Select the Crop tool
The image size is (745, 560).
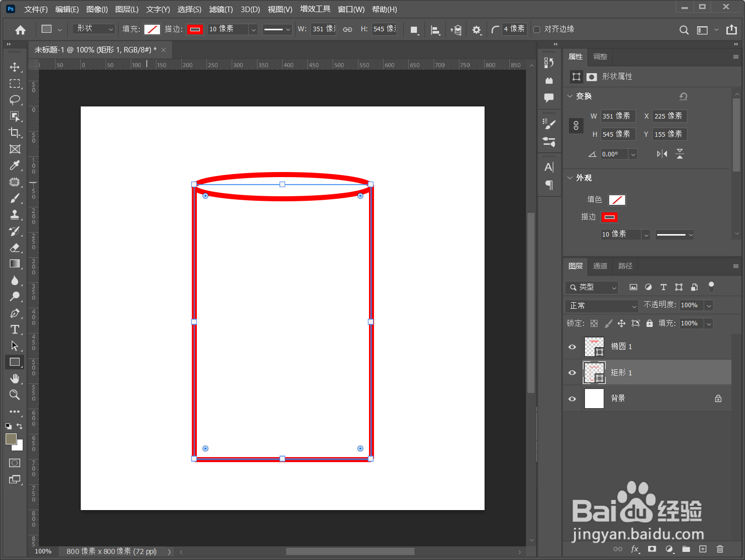(x=15, y=133)
